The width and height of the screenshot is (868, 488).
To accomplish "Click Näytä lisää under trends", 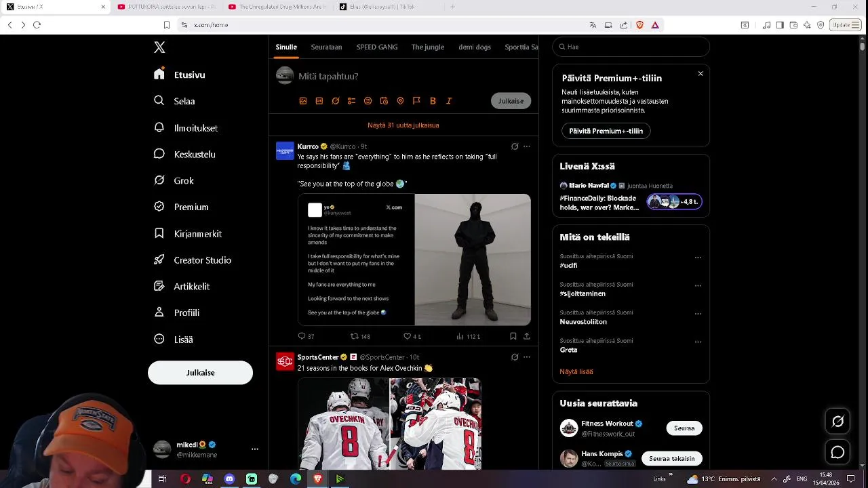I will click(576, 371).
